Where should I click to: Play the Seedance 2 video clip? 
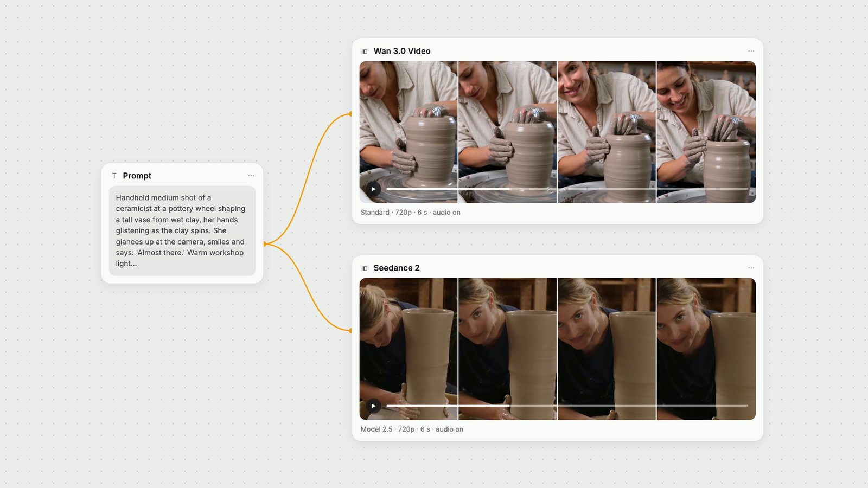(373, 406)
